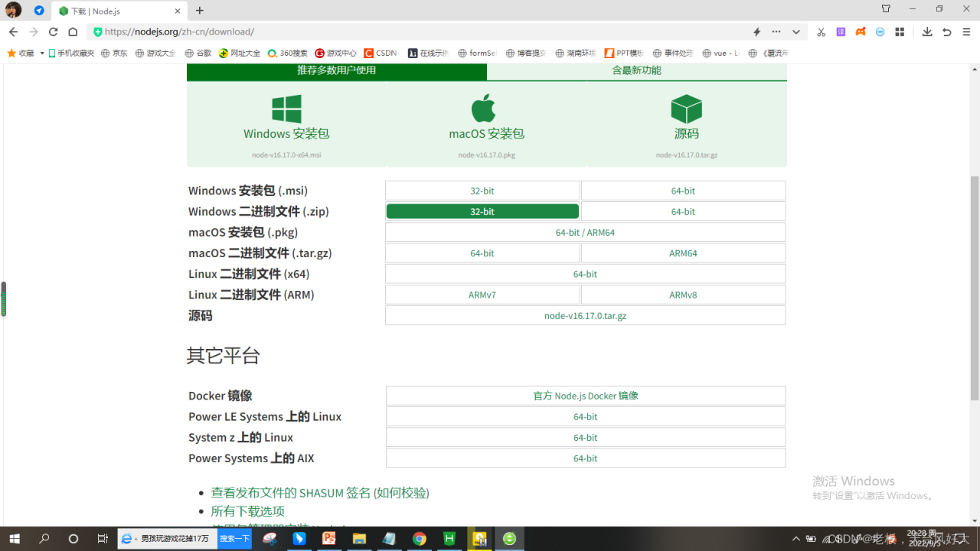Download Windows .zip binary 32-bit

(482, 211)
